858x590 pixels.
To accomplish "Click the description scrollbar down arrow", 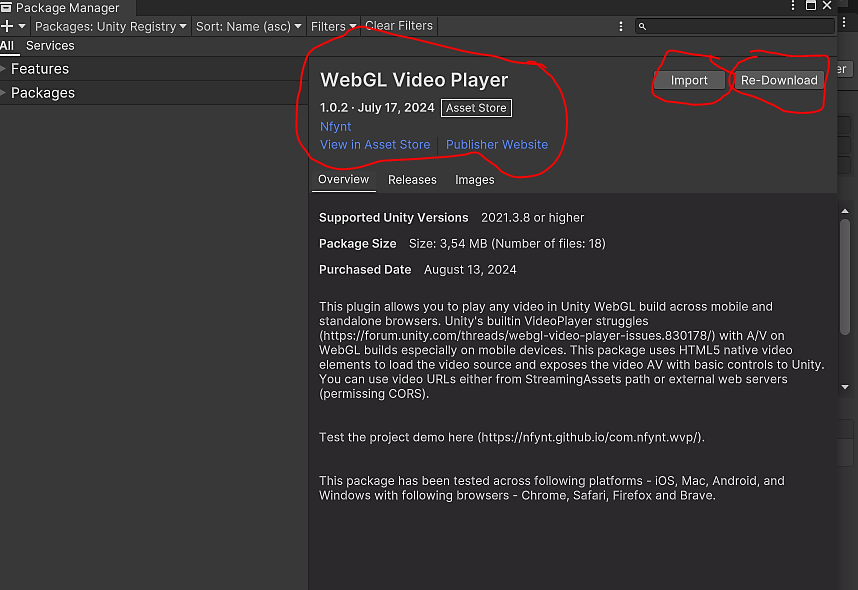I will pos(845,387).
